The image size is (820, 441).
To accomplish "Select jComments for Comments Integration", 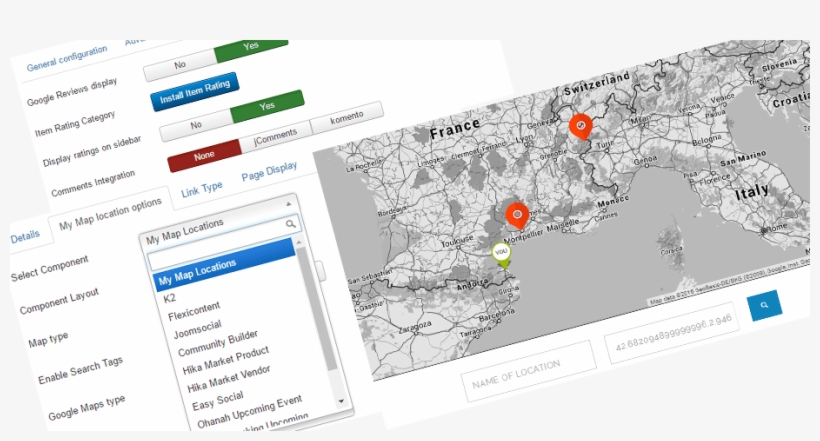I will pyautogui.click(x=275, y=137).
